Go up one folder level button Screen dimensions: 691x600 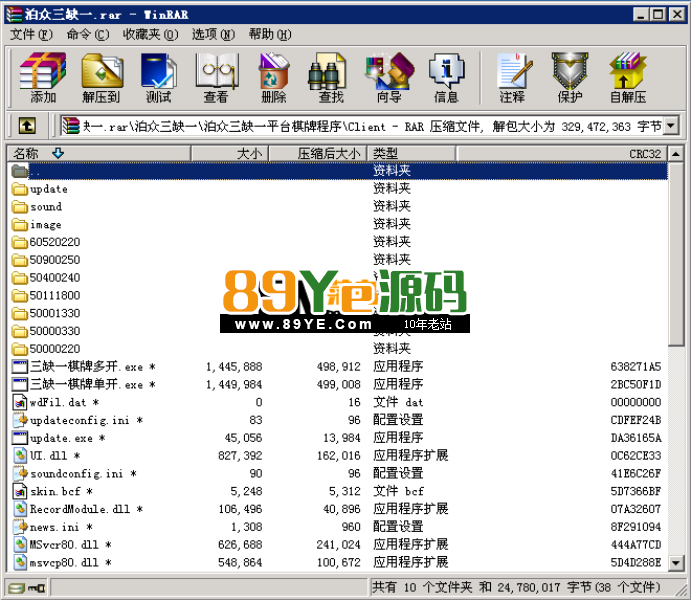27,126
